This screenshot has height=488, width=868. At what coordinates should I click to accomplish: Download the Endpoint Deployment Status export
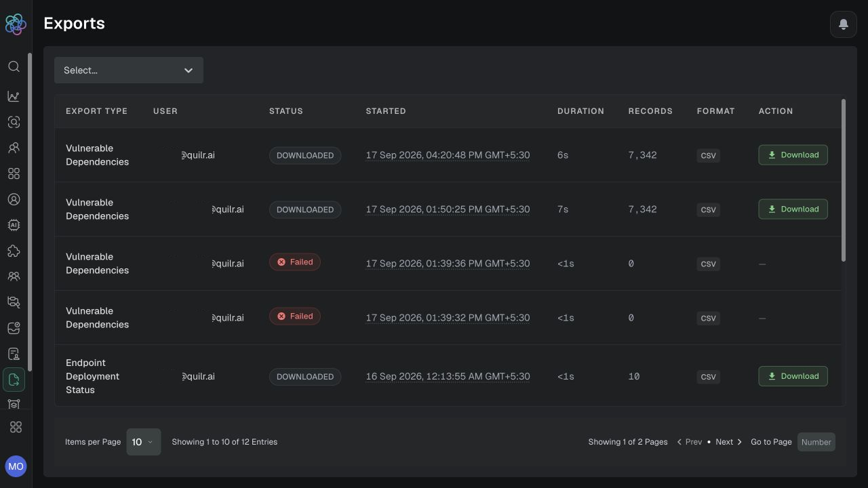(793, 376)
